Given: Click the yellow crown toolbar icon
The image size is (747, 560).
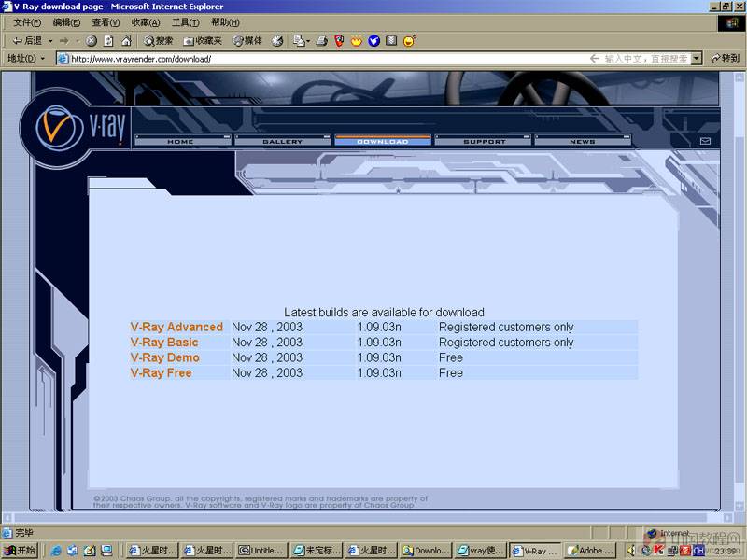Looking at the screenshot, I should click(x=357, y=41).
